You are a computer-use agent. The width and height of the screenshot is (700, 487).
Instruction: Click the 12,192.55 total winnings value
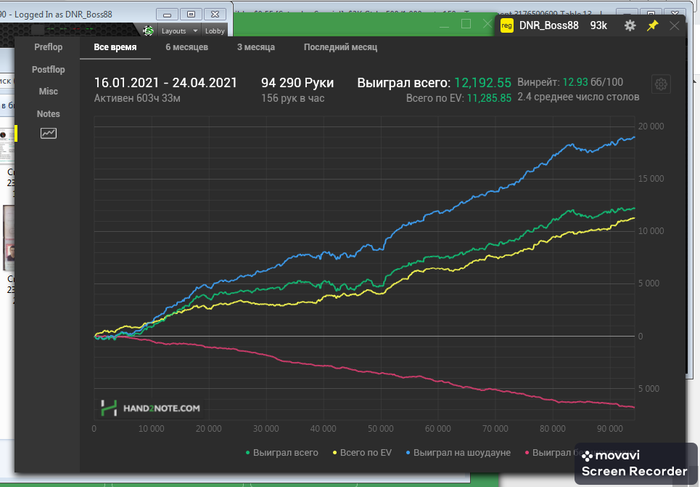click(483, 83)
